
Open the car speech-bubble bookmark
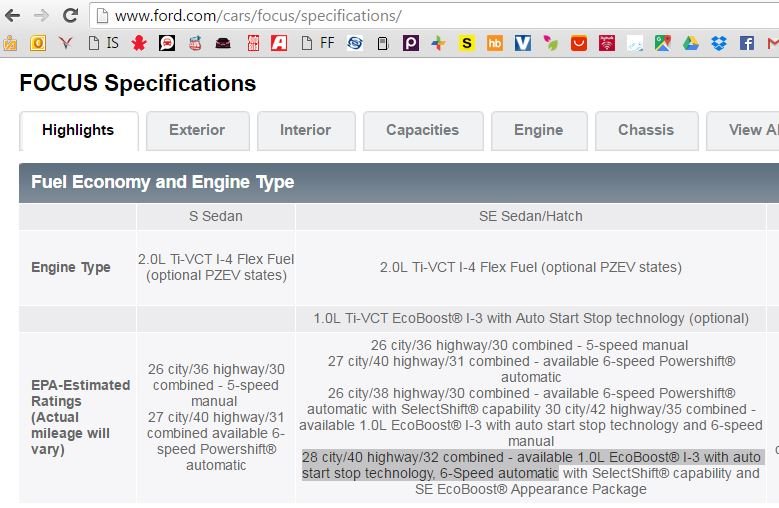(167, 43)
